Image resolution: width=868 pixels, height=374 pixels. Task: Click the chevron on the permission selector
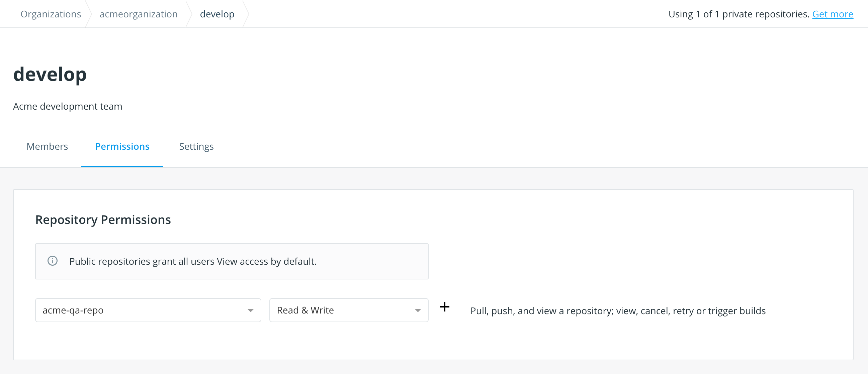pos(418,310)
